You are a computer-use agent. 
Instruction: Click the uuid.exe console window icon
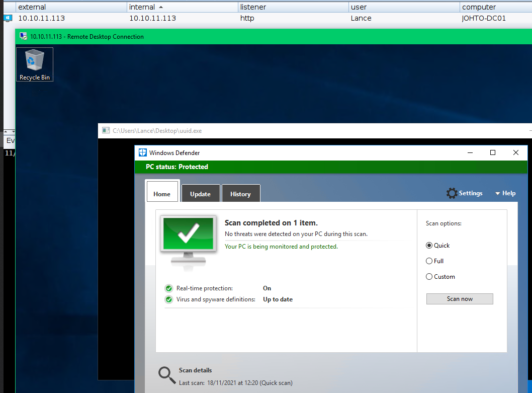coord(106,131)
